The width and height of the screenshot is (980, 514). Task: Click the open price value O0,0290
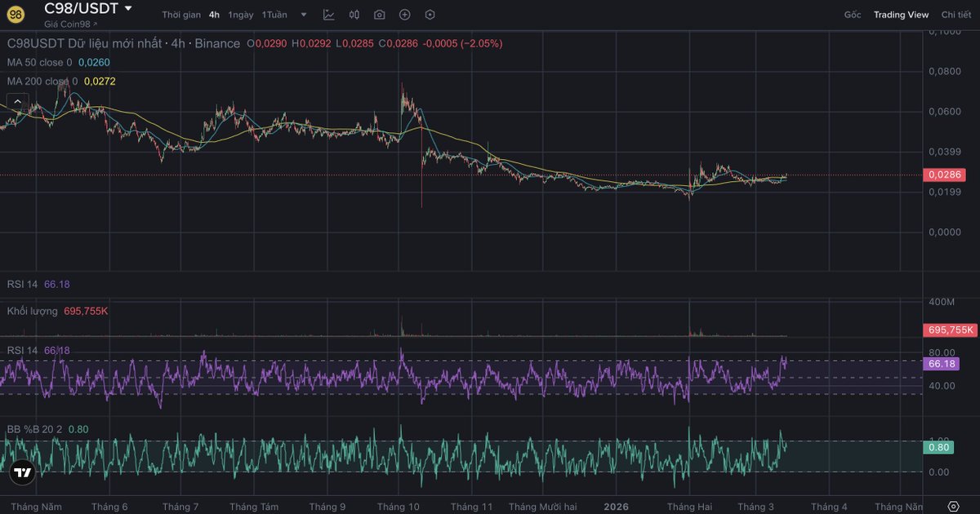[x=267, y=43]
